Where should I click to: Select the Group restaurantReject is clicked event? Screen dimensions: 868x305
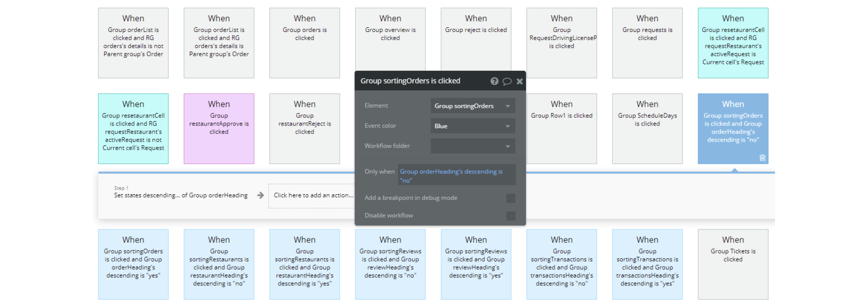tap(305, 128)
